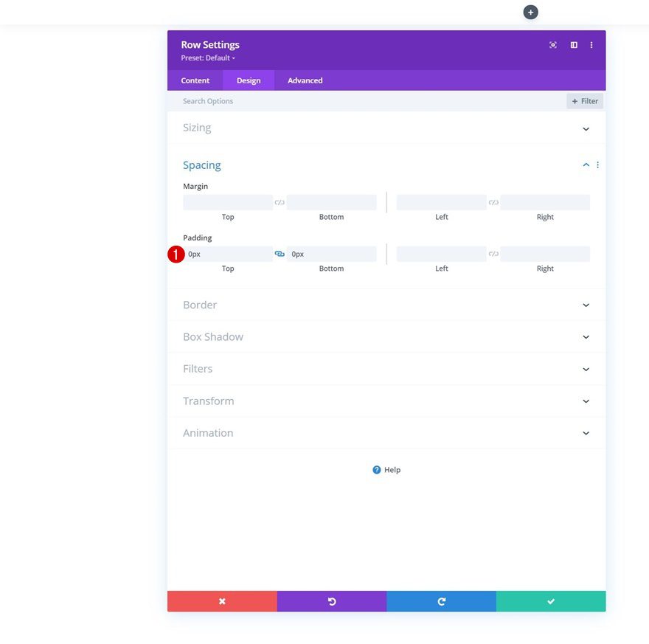Toggle the sidebar snap layout icon
The image size is (649, 644).
tap(574, 45)
